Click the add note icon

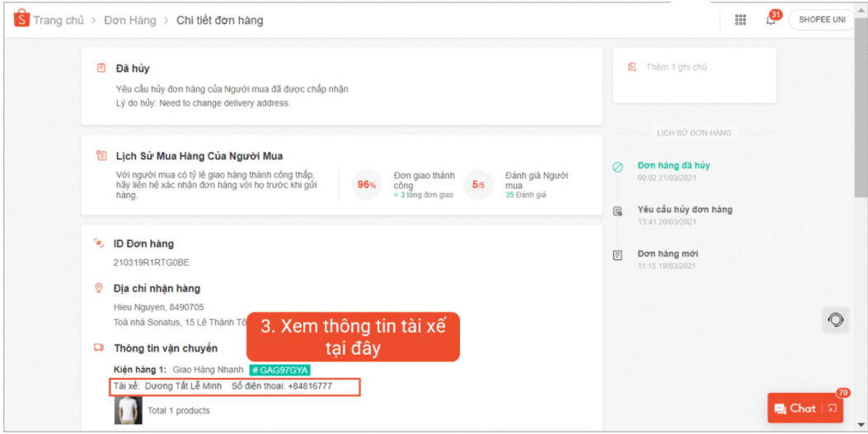point(632,67)
